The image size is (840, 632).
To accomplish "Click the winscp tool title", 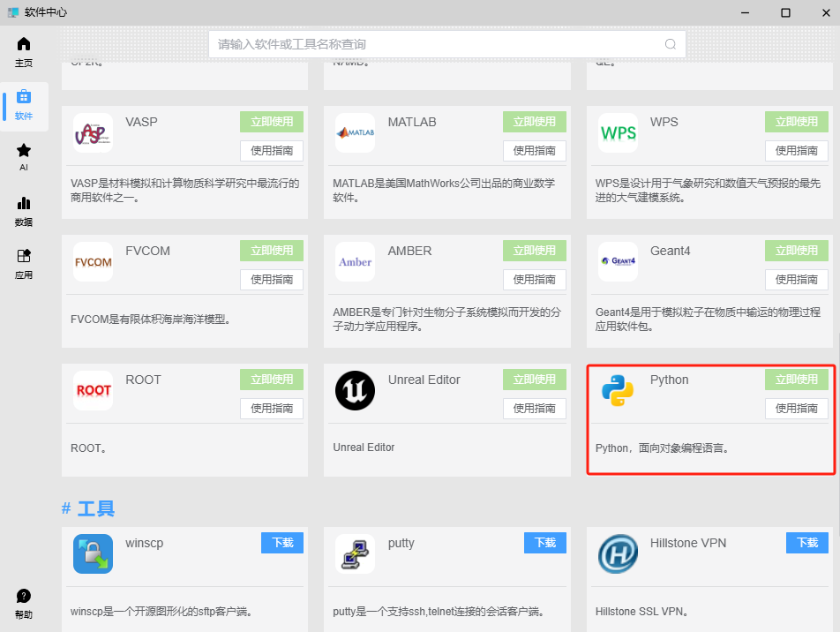I will 144,543.
